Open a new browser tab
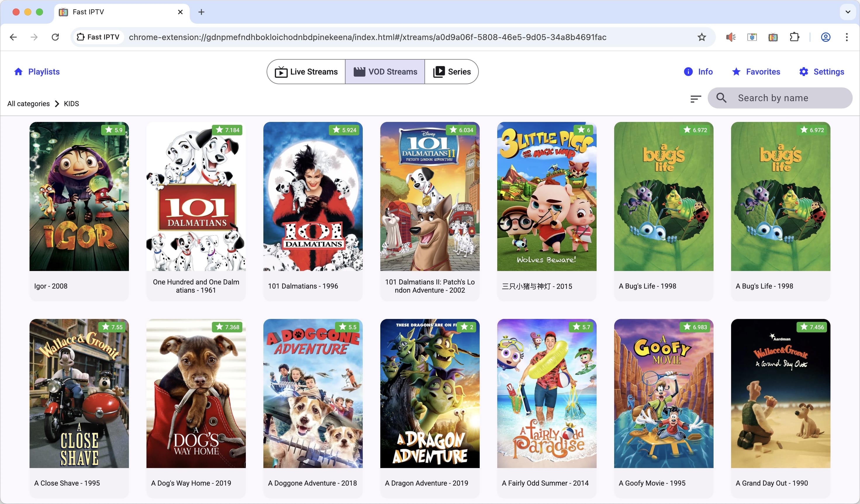The height and width of the screenshot is (504, 860). 201,12
